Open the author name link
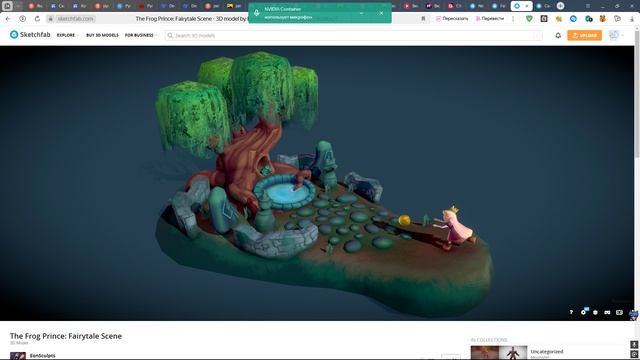This screenshot has height=360, width=640. click(42, 356)
